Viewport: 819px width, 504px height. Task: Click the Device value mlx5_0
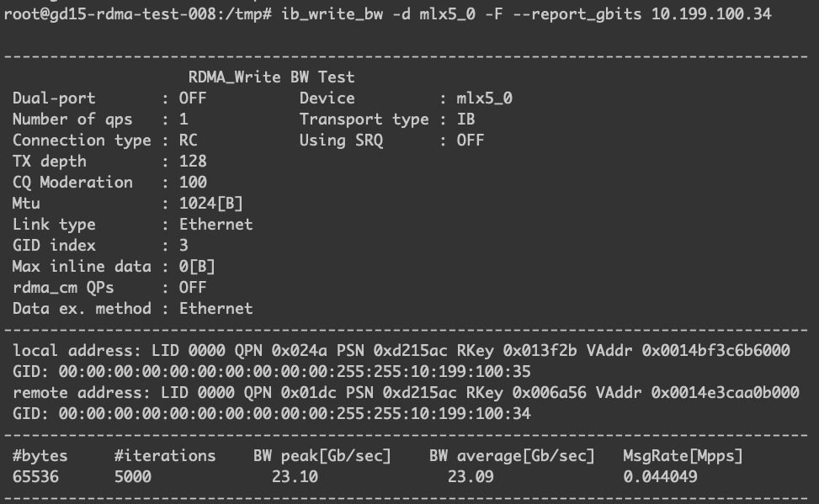[x=484, y=98]
